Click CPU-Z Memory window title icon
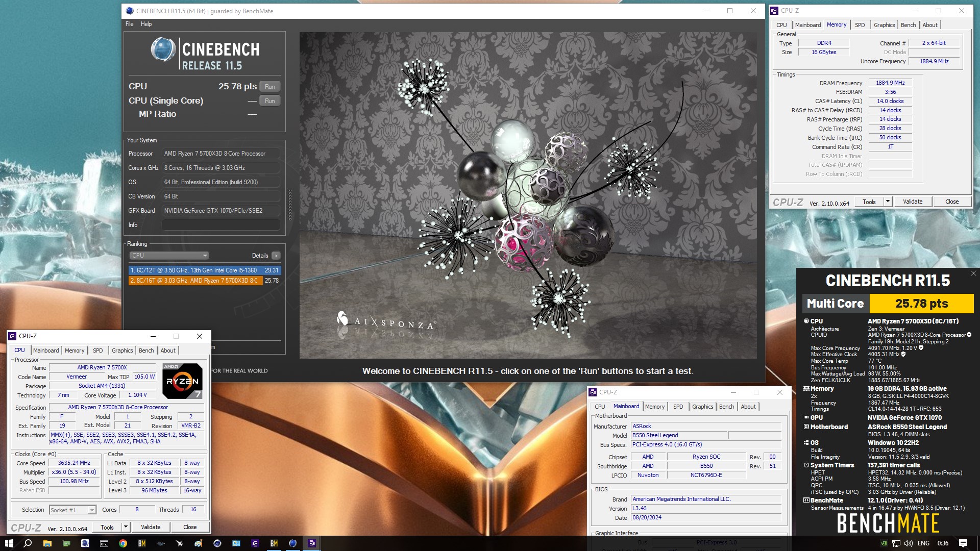980x551 pixels. click(774, 10)
